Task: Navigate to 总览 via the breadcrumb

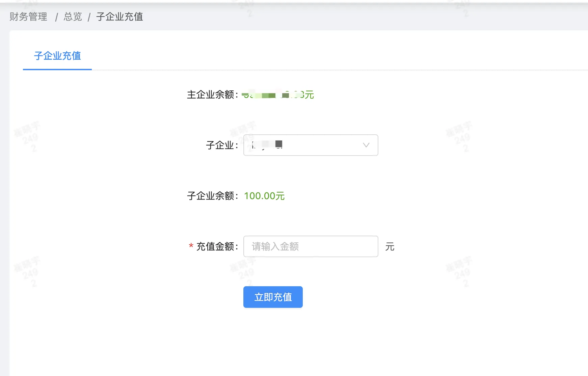Action: [x=72, y=17]
